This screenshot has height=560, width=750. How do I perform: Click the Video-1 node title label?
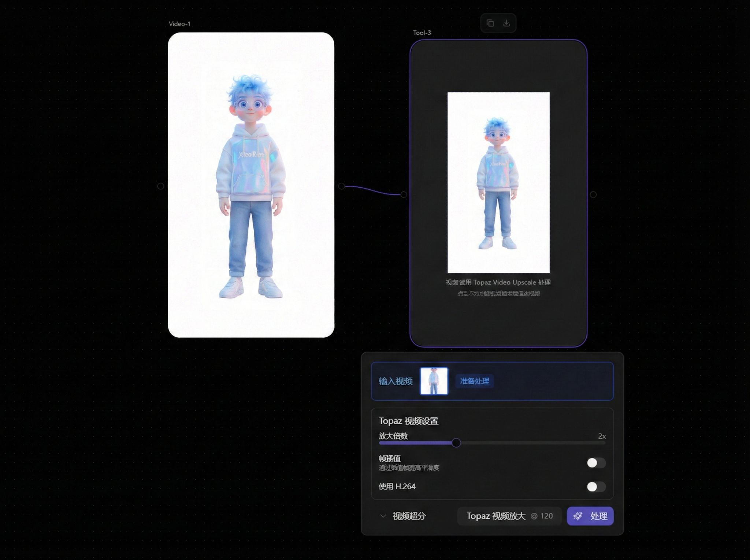coord(179,24)
